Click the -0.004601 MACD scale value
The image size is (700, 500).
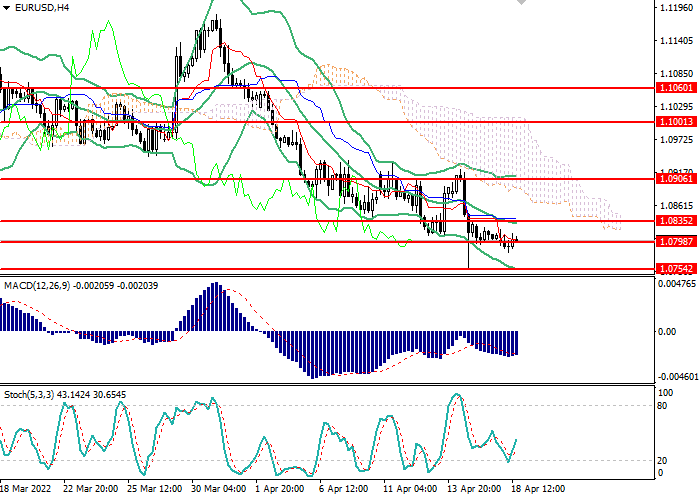tap(678, 377)
